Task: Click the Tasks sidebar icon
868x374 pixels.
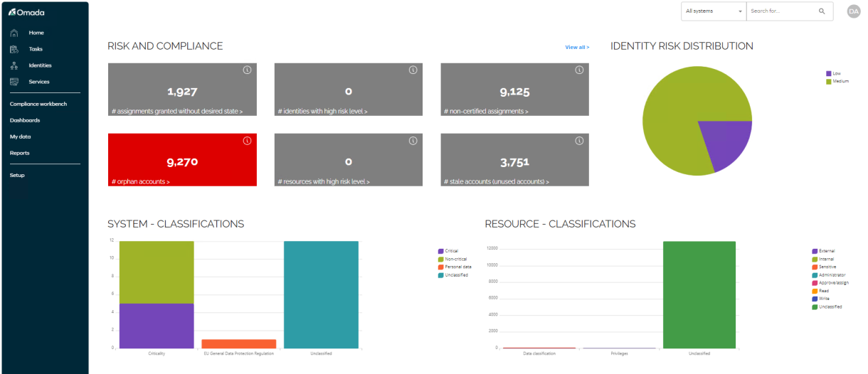Action: point(14,49)
